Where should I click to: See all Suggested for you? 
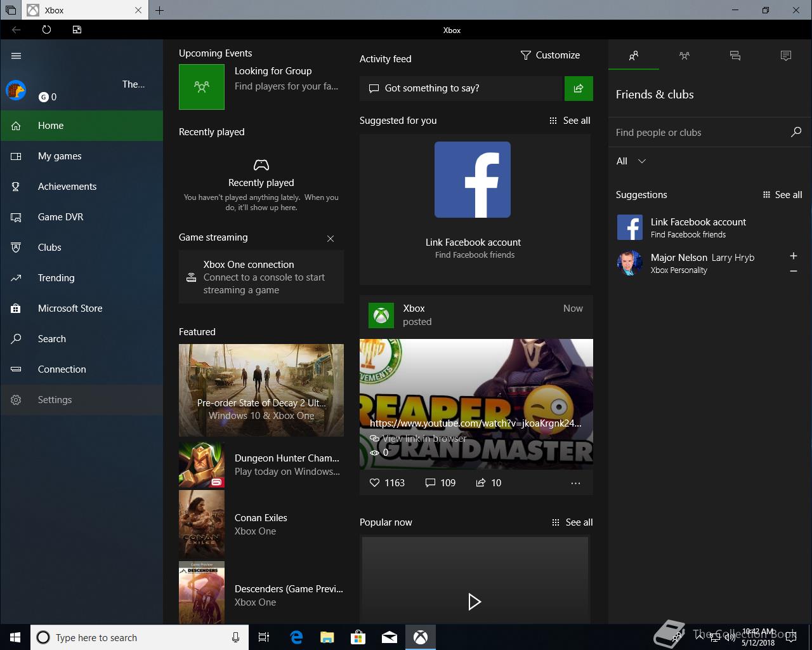click(x=570, y=121)
